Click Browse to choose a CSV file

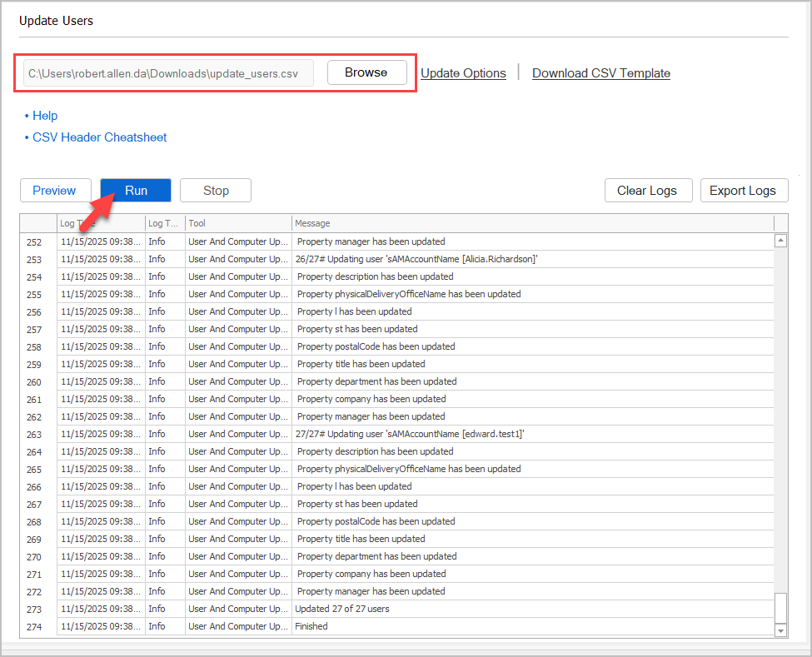pyautogui.click(x=366, y=72)
